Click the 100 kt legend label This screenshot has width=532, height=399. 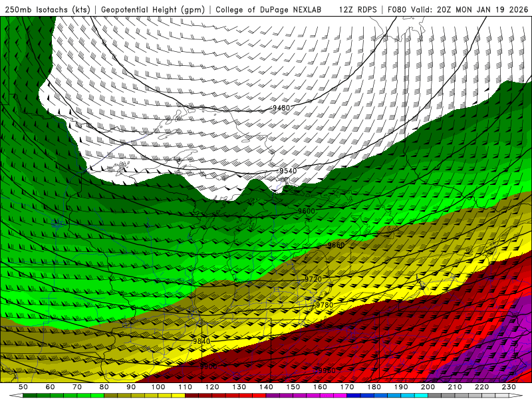pyautogui.click(x=158, y=387)
